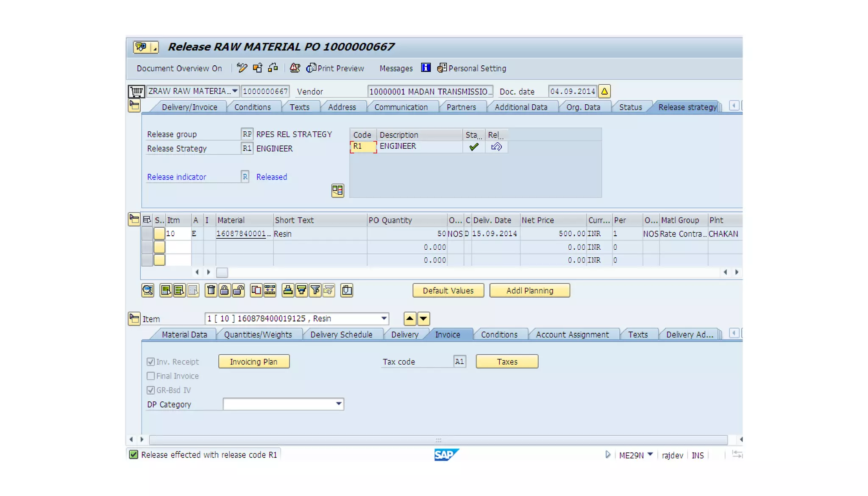Click the lock item icon

point(224,290)
